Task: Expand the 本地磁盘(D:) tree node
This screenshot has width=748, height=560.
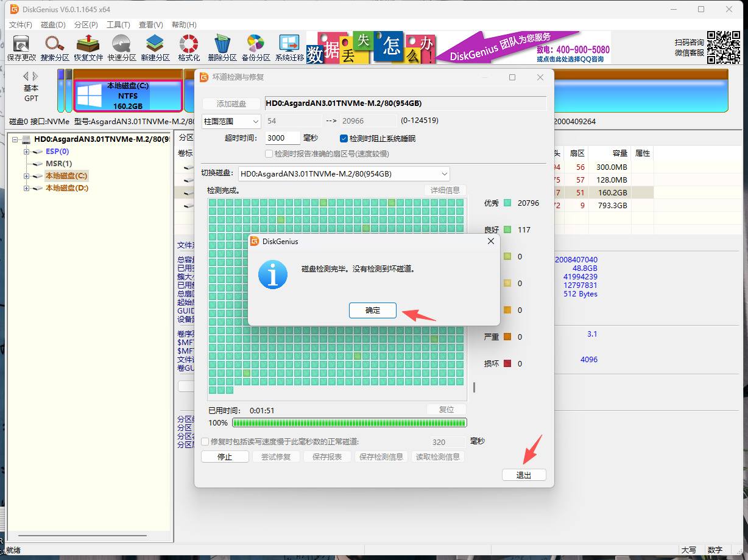Action: pos(27,188)
